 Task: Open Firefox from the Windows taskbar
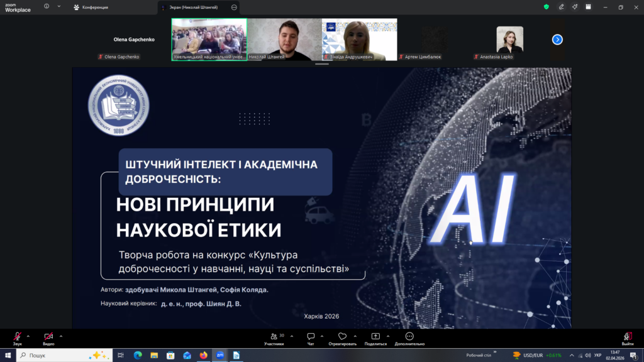[203, 355]
